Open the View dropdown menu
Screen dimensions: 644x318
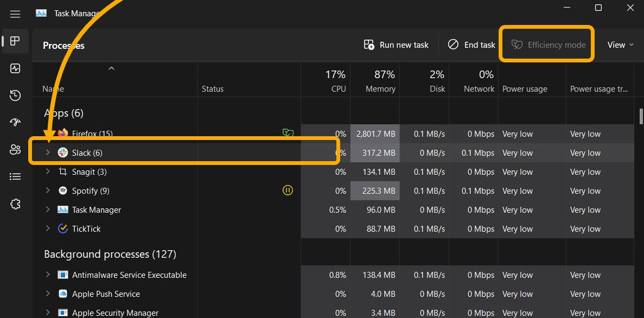pos(620,44)
